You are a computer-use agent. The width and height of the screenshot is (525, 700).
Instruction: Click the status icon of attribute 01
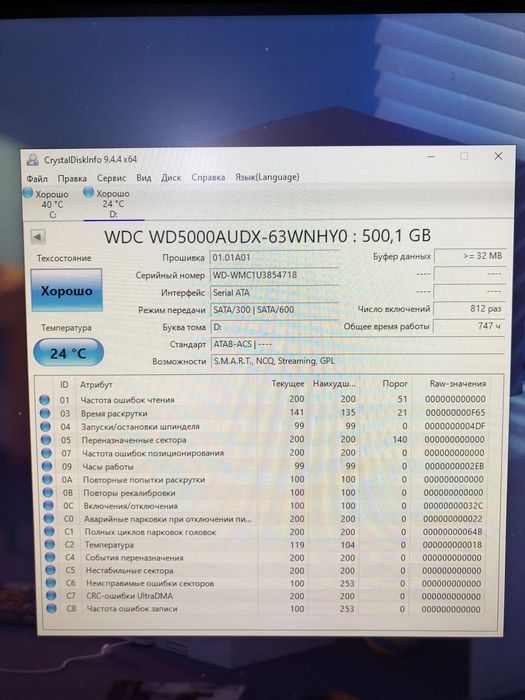pyautogui.click(x=44, y=400)
